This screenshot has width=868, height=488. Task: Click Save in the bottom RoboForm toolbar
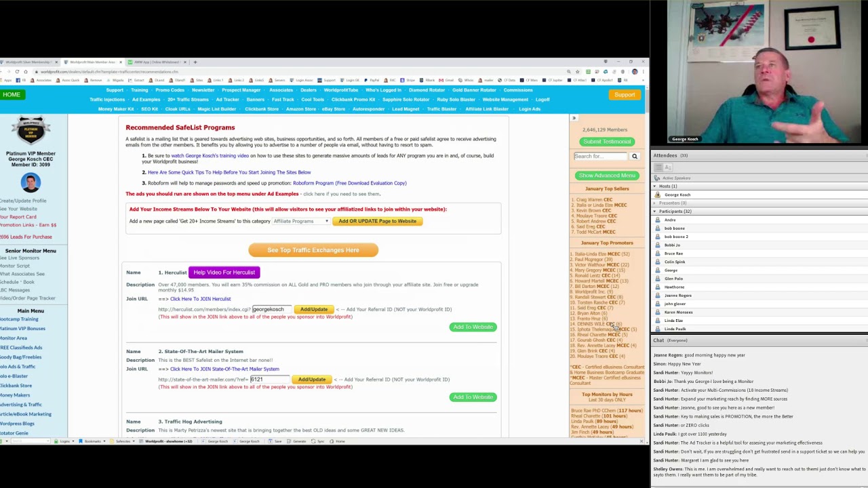[x=275, y=441]
